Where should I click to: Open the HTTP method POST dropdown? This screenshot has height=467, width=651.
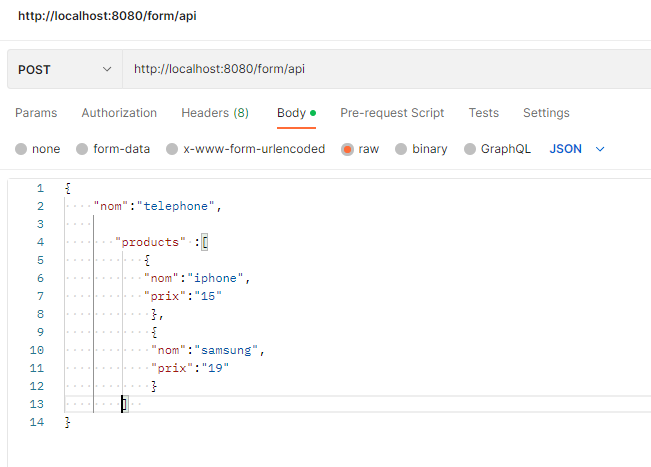(x=64, y=69)
